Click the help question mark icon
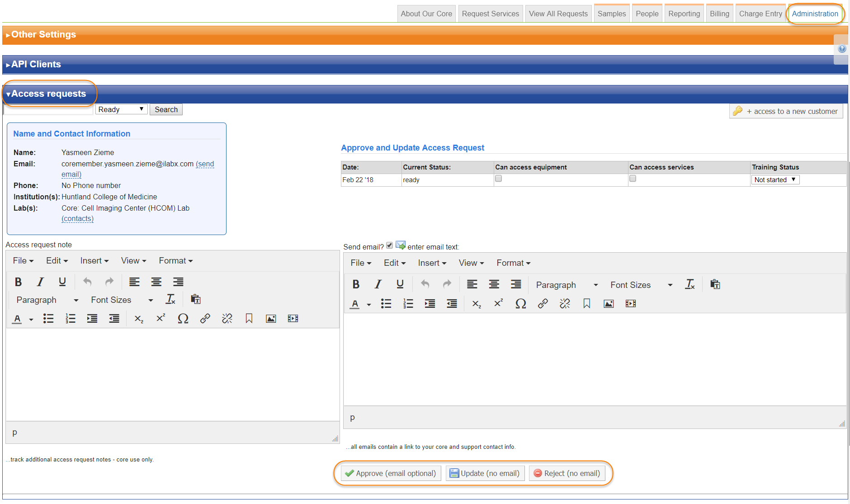 click(x=842, y=49)
